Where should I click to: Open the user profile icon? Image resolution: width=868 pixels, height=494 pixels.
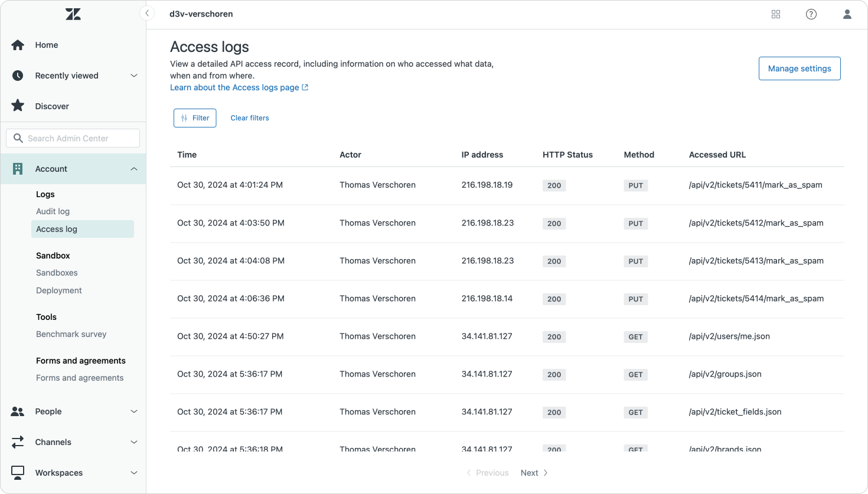(x=847, y=14)
